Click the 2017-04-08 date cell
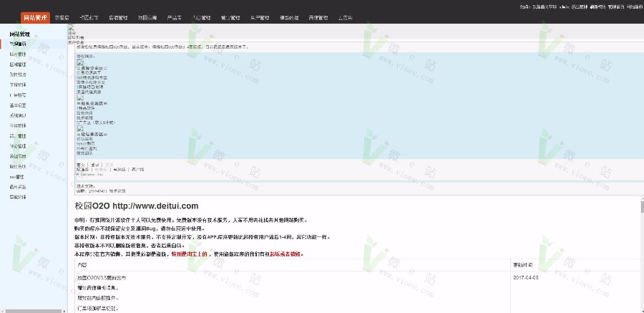 point(526,278)
